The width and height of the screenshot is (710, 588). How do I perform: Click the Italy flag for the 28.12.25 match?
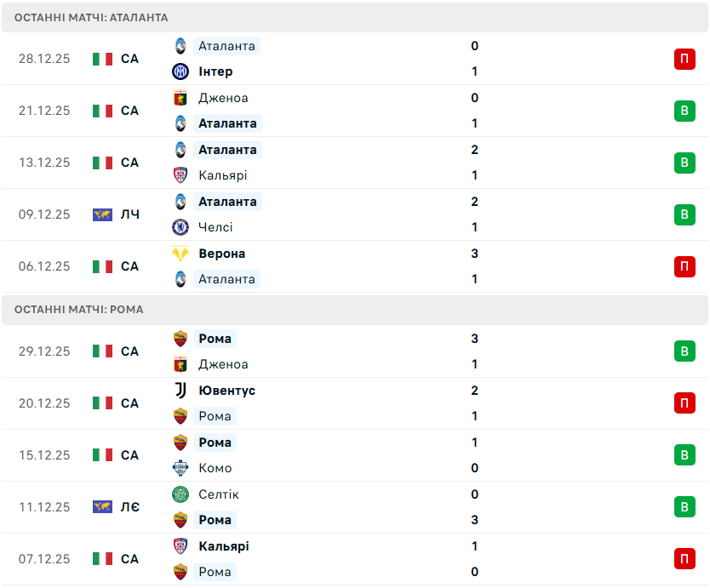pos(102,59)
